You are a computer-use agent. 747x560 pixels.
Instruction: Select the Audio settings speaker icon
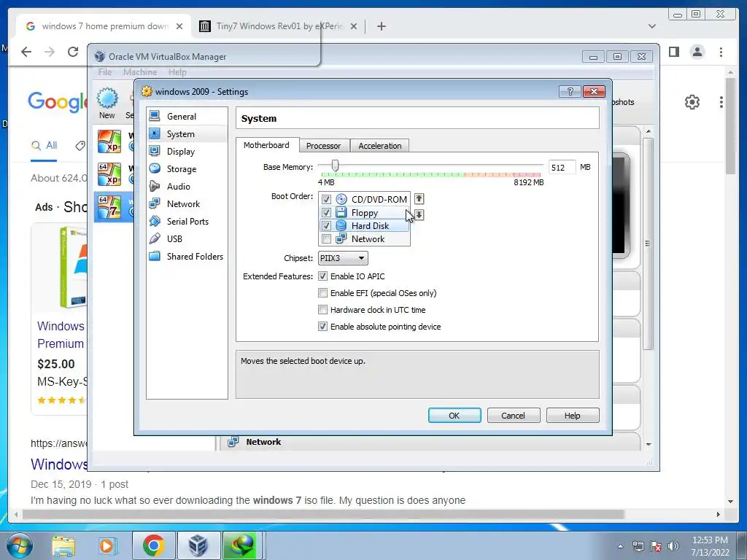[155, 186]
